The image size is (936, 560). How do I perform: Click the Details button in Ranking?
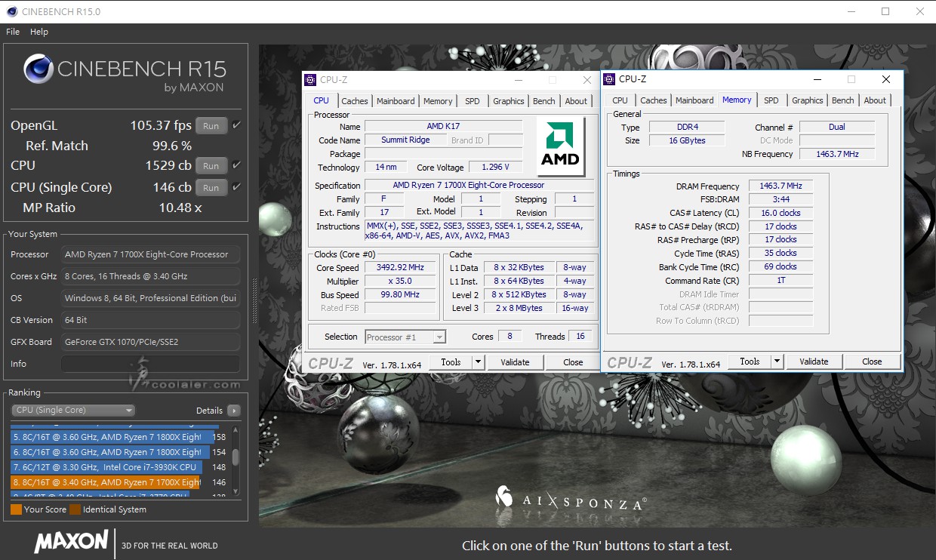pos(209,411)
